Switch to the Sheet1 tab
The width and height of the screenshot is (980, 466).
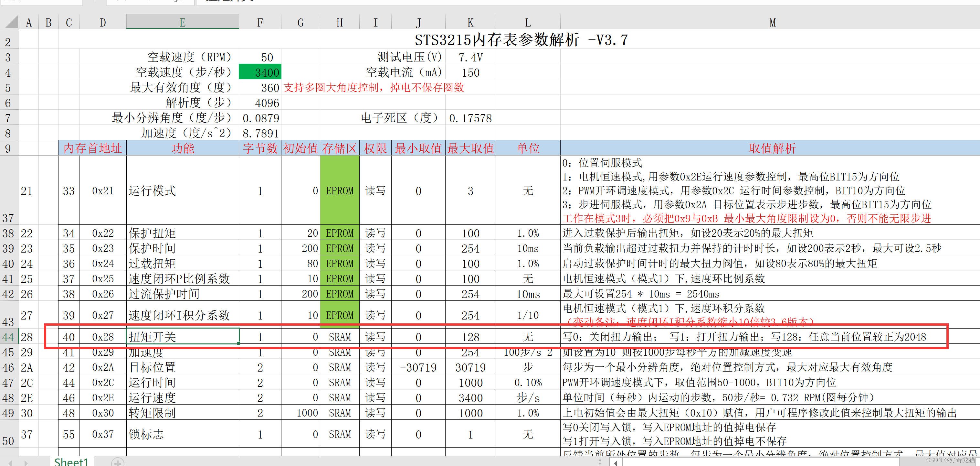click(x=71, y=462)
